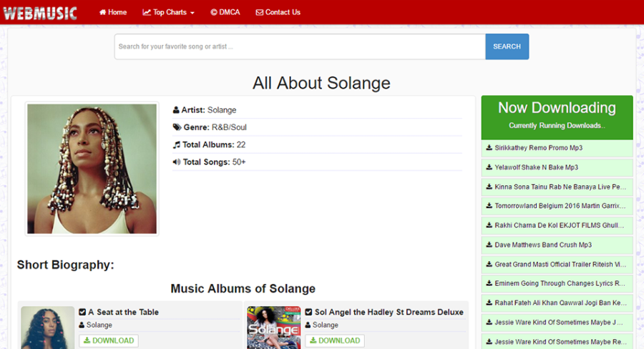Open 'Sol Angel the Hadley St Dreams Deluxe' link
This screenshot has width=644, height=349.
389,312
